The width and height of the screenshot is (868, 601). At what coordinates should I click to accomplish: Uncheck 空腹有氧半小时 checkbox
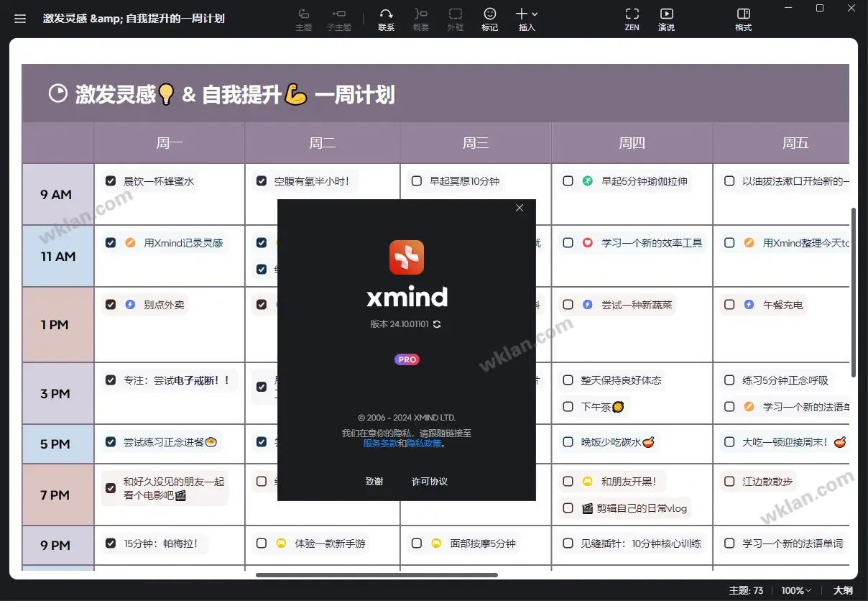[262, 181]
